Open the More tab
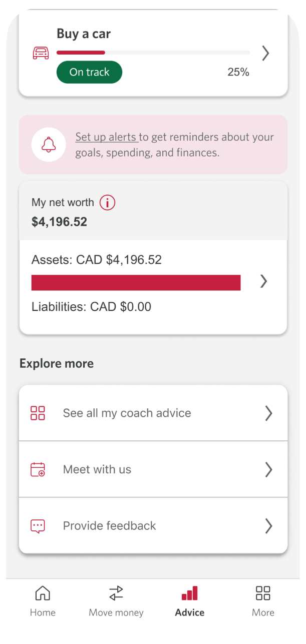306x644 pixels. pos(263,600)
